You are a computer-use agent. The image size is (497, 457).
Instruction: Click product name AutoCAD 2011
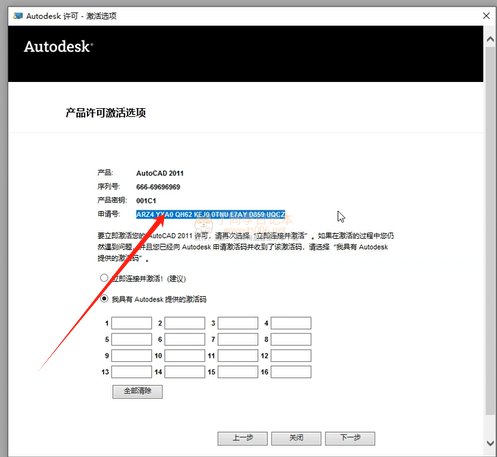tap(160, 173)
